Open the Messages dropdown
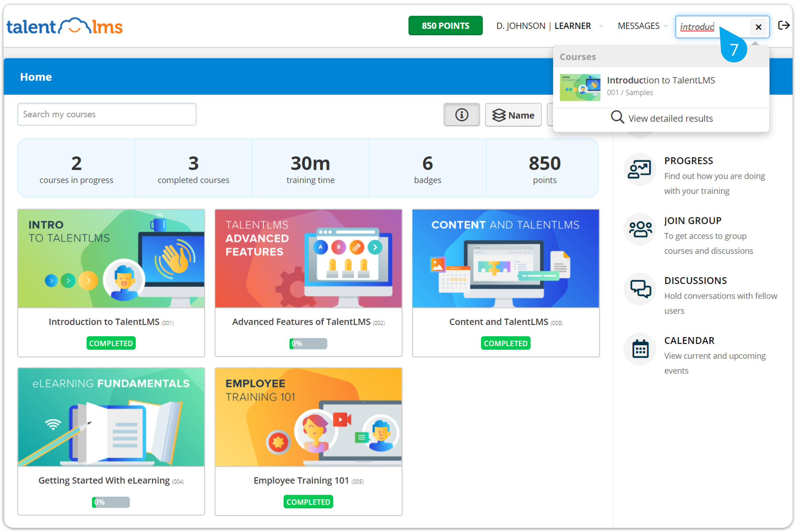 point(642,26)
